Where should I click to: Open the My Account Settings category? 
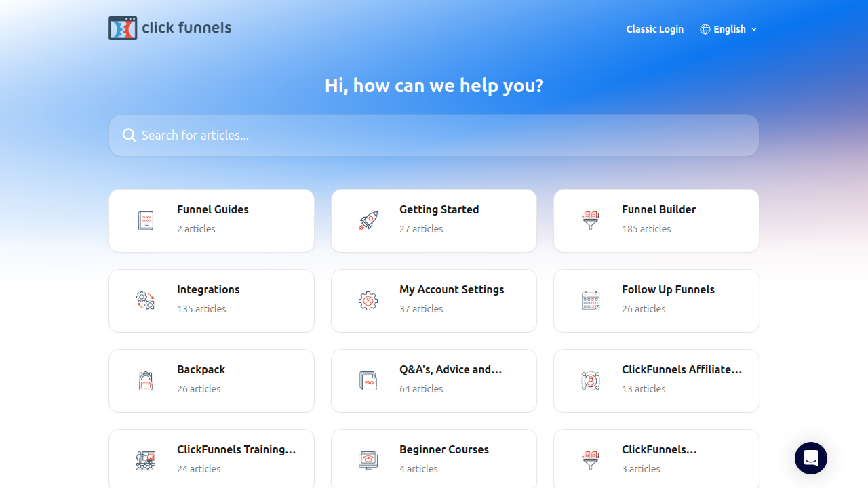(434, 301)
